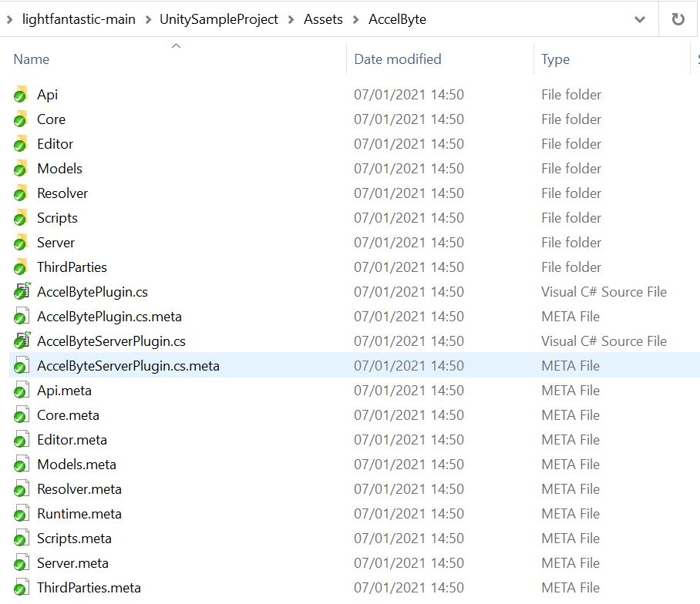Click the AccelBytePlugin.cs.meta file icon
Viewport: 700px width, 604px height.
tap(21, 317)
